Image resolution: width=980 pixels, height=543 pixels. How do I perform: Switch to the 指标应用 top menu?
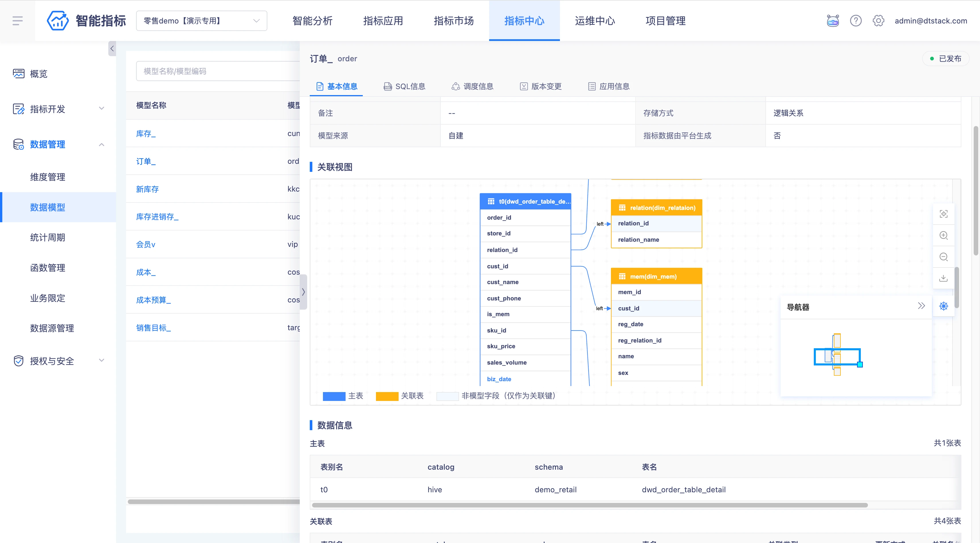(383, 21)
